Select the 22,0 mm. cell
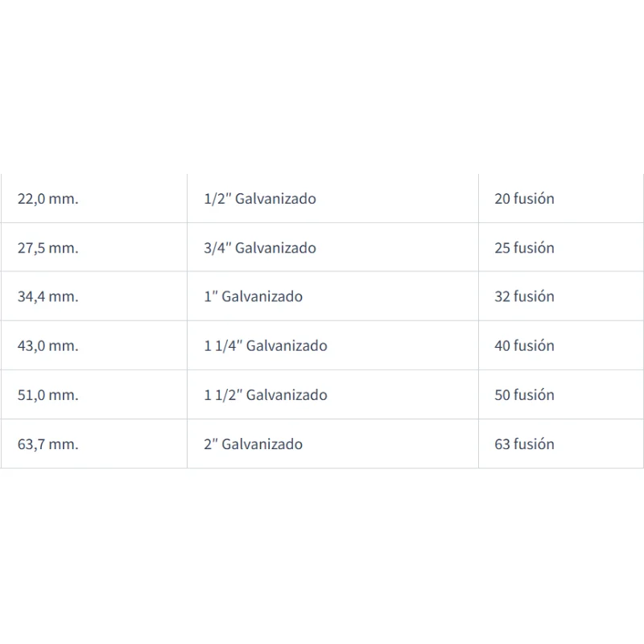This screenshot has height=644, width=644. pos(94,198)
